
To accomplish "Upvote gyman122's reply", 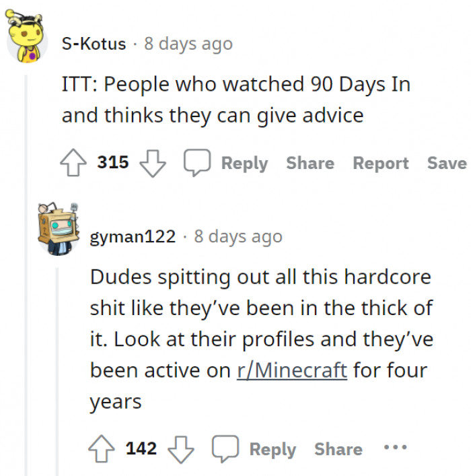I will click(102, 449).
